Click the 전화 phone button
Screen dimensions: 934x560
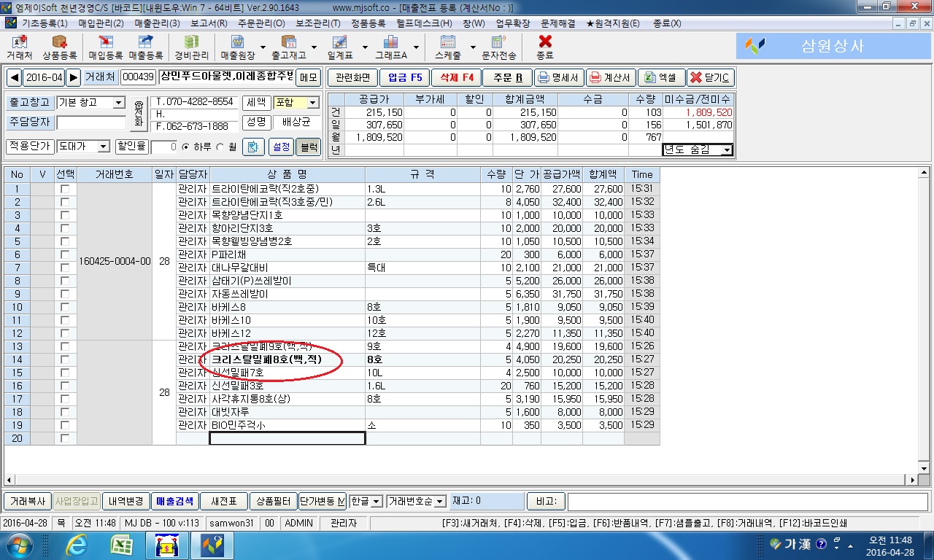tap(139, 114)
